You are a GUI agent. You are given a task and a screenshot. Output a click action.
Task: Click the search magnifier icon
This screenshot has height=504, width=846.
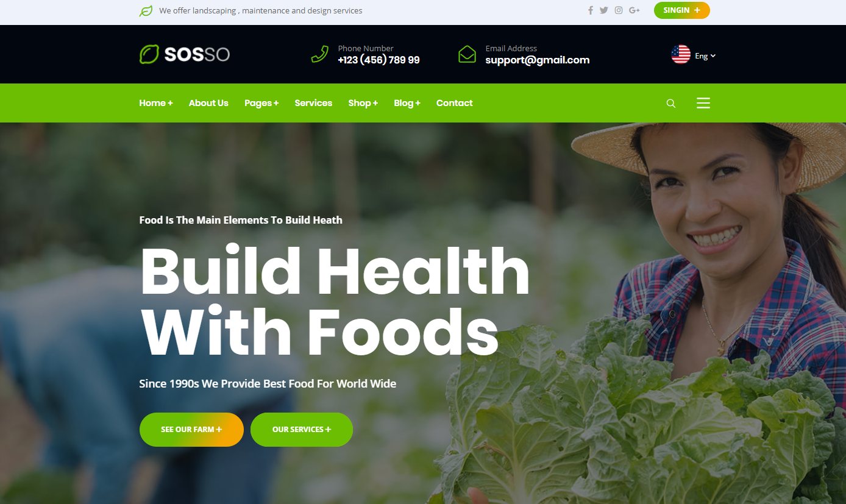tap(671, 104)
